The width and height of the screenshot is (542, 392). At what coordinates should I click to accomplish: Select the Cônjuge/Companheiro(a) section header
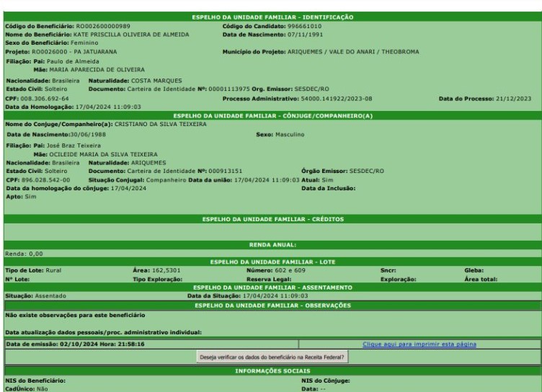(x=272, y=115)
